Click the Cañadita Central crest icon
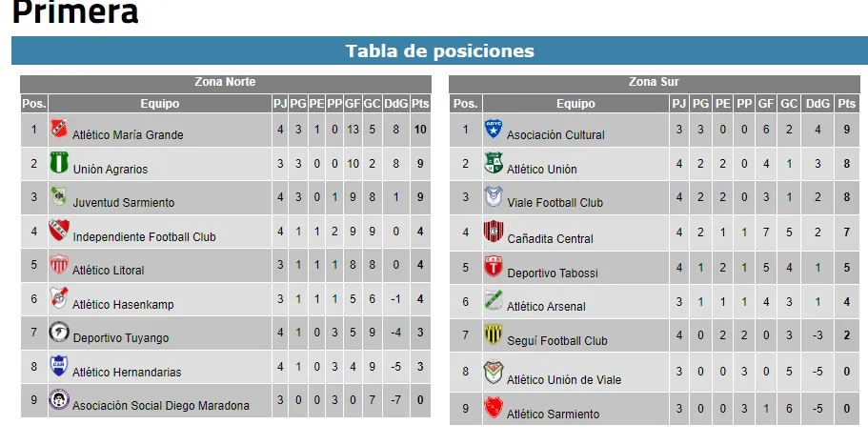This screenshot has width=868, height=445. tap(493, 232)
